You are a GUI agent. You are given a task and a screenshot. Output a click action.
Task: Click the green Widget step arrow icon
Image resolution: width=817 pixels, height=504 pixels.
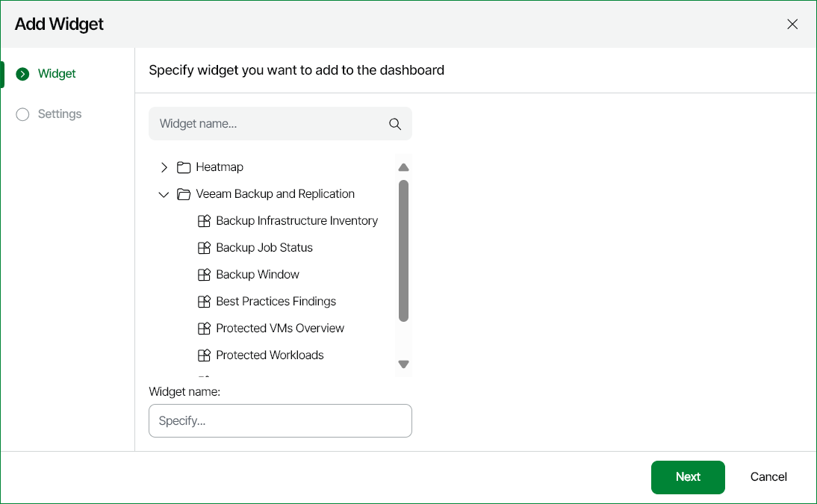[22, 74]
